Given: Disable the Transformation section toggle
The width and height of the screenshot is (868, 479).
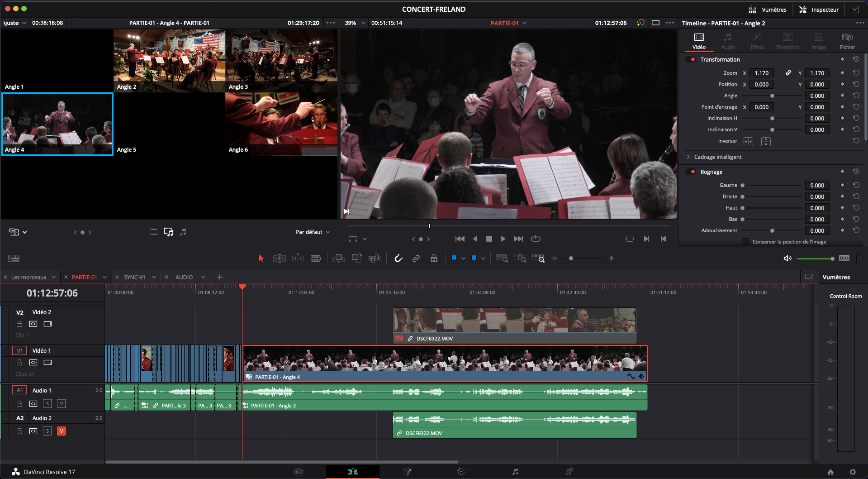Looking at the screenshot, I should [x=691, y=59].
